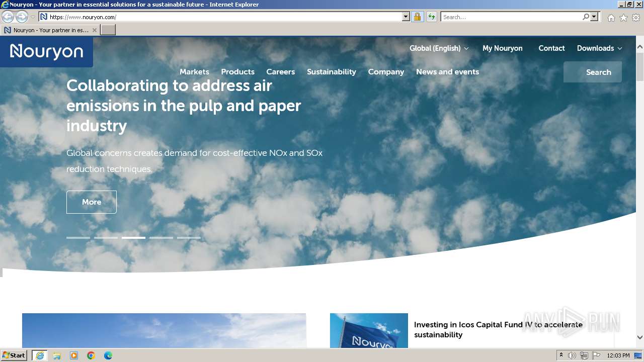Click the Show desktop button
This screenshot has height=362, width=644.
(x=638, y=355)
